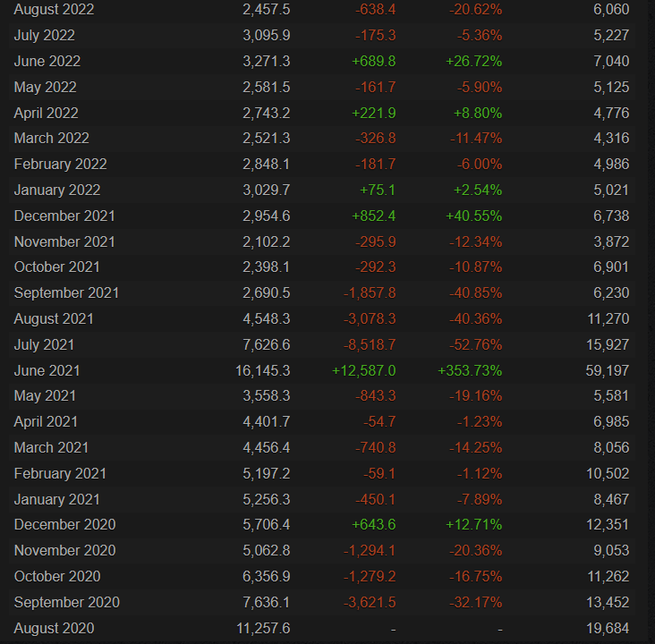Click the average value 11,257.6
This screenshot has width=655, height=644.
tap(263, 628)
